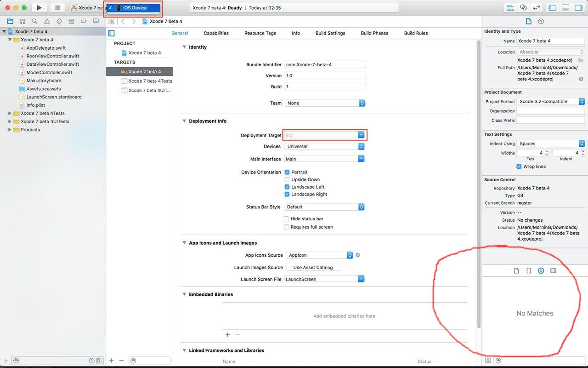Open the Team dropdown
The image size is (588, 368).
pos(325,103)
